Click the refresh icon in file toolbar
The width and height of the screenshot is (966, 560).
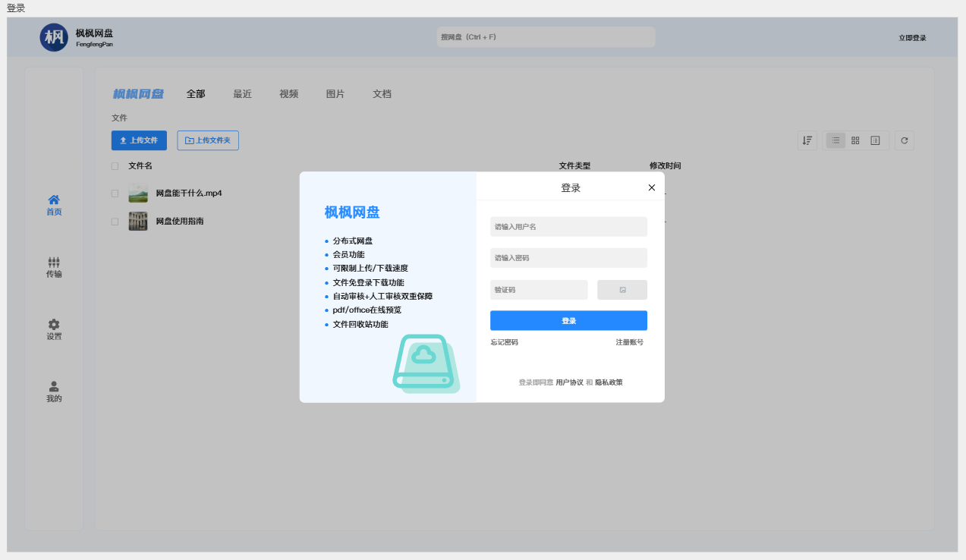coord(905,140)
